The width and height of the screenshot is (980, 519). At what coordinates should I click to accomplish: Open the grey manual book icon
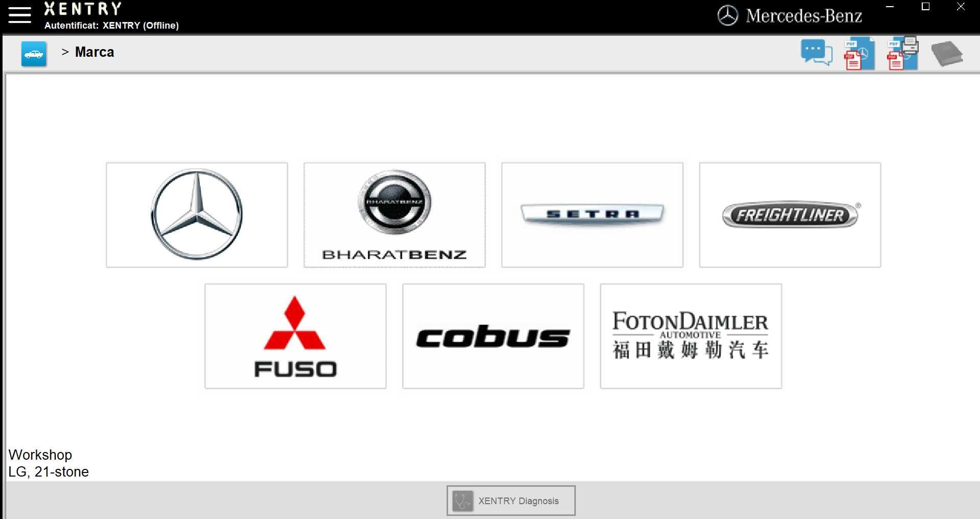click(947, 54)
